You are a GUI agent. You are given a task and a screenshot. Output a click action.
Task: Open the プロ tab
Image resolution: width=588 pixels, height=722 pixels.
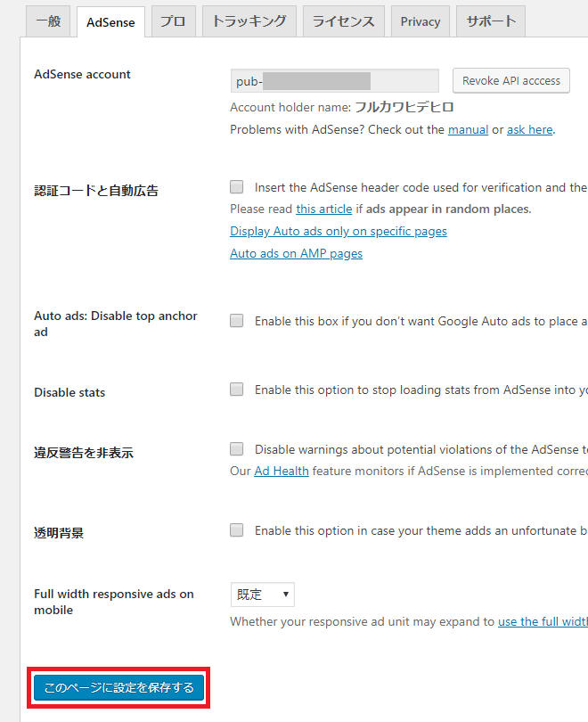(x=173, y=21)
